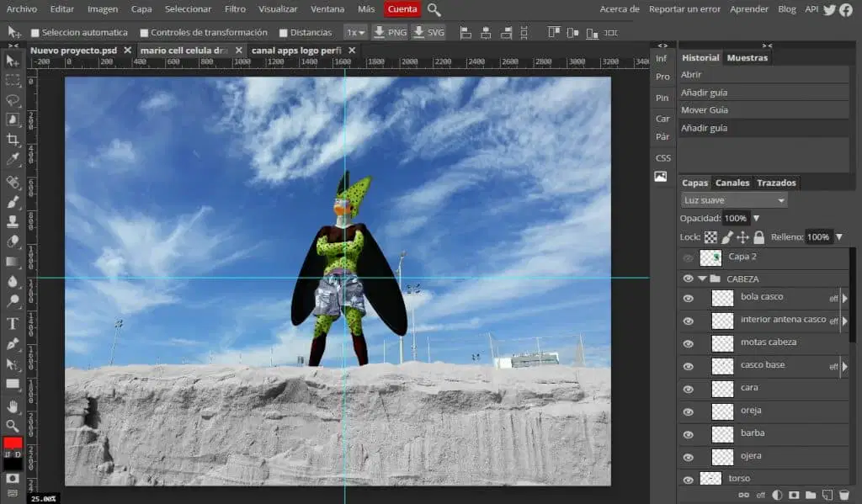The height and width of the screenshot is (504, 862).
Task: Hide the bola casco layer
Action: click(x=688, y=299)
